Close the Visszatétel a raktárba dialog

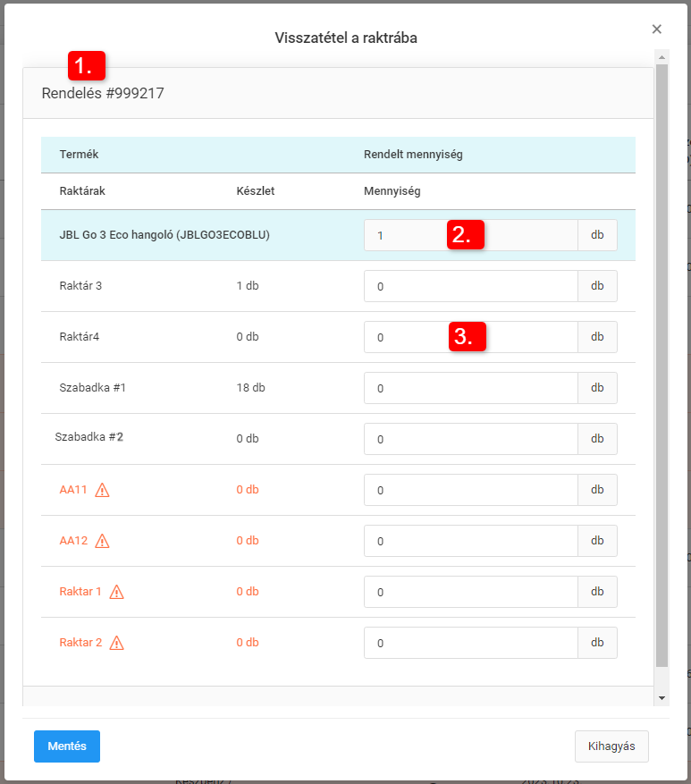[657, 30]
